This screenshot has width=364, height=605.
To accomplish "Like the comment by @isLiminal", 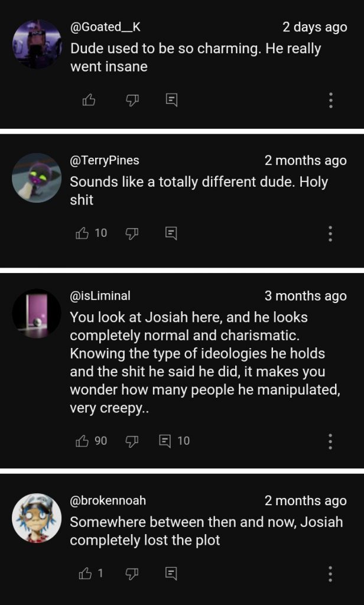I will pos(83,441).
